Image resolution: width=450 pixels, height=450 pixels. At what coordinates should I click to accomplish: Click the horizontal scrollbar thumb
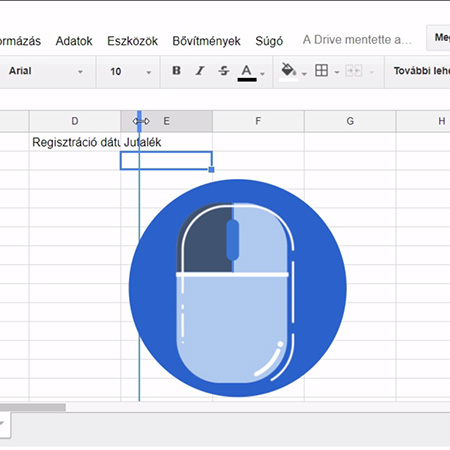(33, 407)
